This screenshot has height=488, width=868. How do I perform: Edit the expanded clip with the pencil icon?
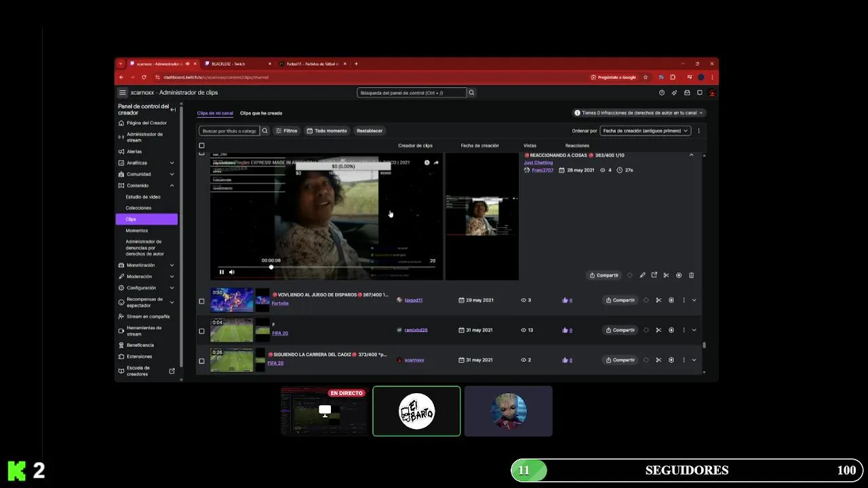(x=642, y=275)
